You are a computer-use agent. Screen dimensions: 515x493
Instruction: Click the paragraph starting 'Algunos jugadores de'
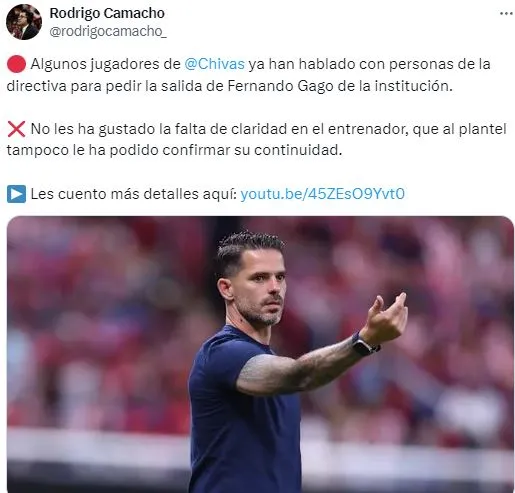(x=249, y=75)
